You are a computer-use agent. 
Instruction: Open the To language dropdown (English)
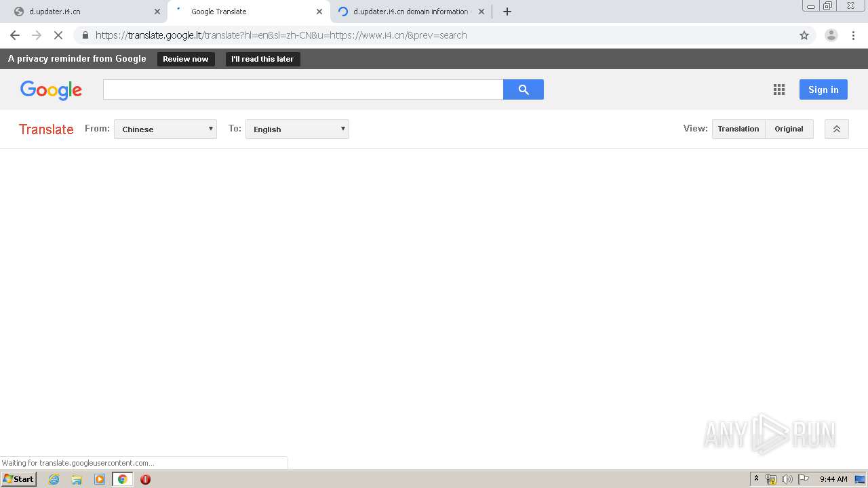pyautogui.click(x=297, y=129)
